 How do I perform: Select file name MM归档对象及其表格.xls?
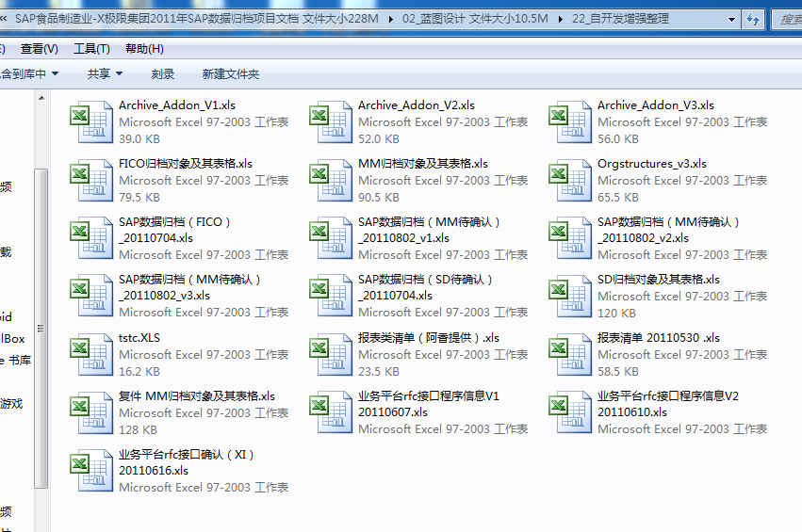pyautogui.click(x=423, y=164)
